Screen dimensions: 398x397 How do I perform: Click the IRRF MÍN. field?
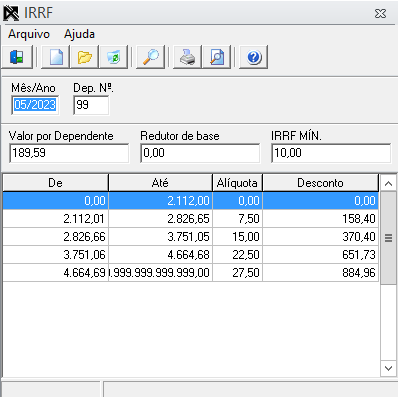[x=331, y=153]
